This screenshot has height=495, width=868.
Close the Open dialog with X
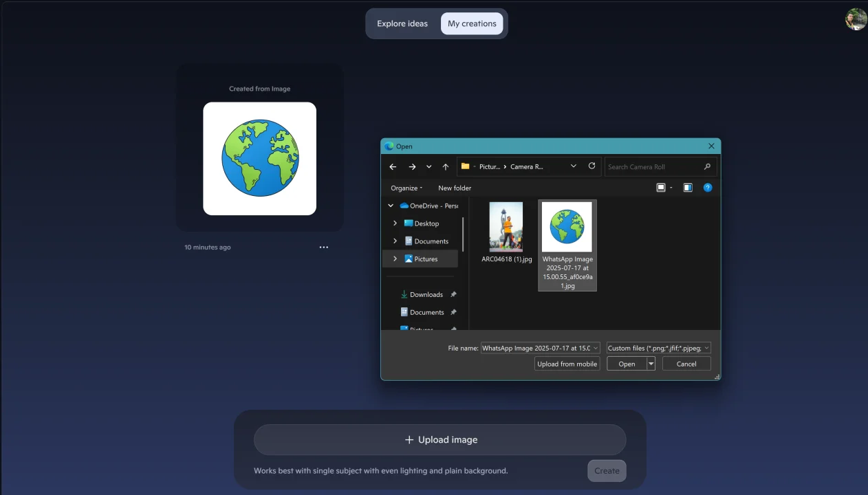coord(711,146)
